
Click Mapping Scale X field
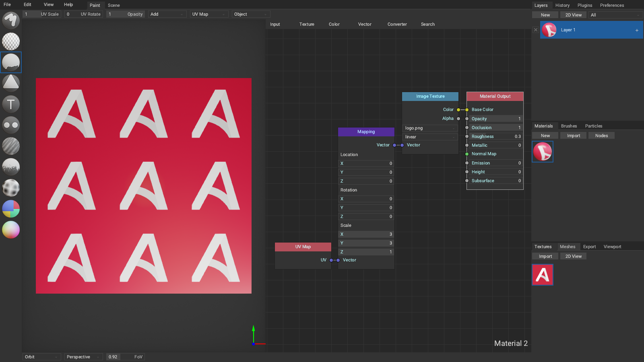(366, 234)
